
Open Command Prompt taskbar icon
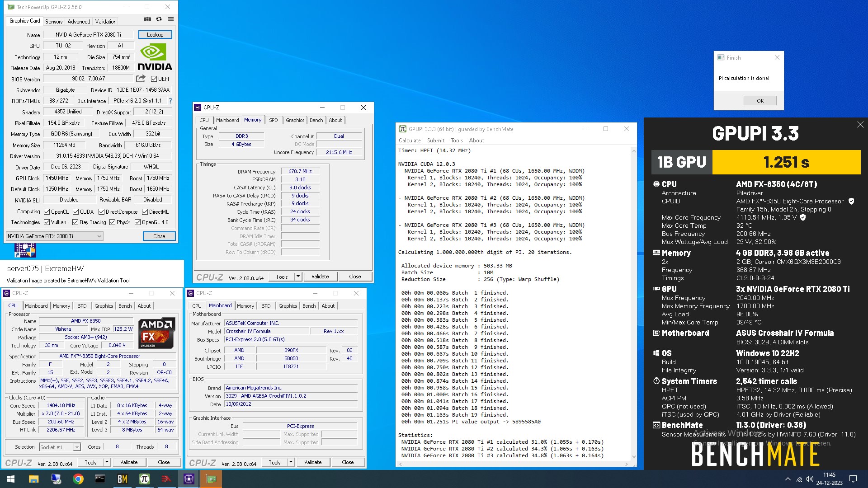(100, 479)
